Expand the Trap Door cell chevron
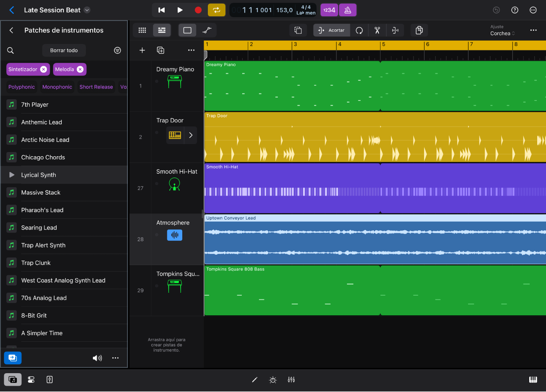The height and width of the screenshot is (392, 546). click(191, 135)
